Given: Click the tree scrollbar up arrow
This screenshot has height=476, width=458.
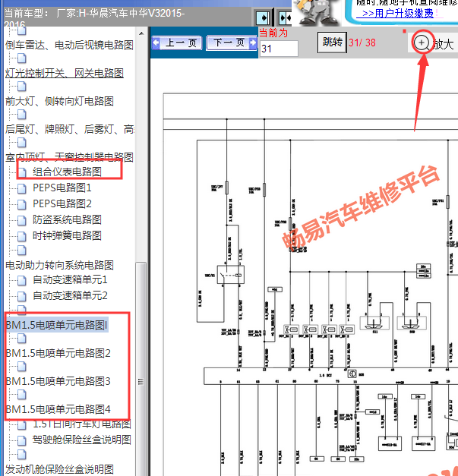Looking at the screenshot, I should [141, 33].
